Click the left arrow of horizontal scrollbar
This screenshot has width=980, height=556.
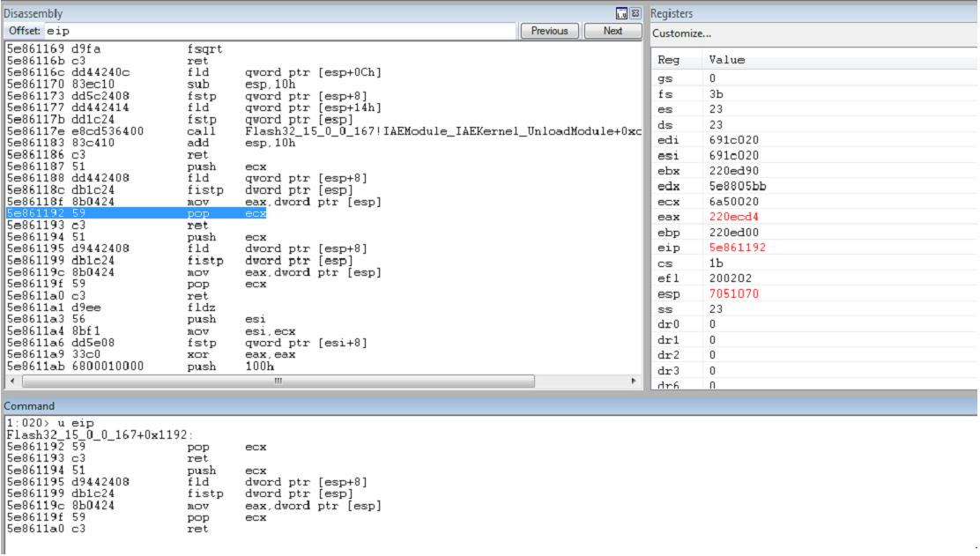(12, 381)
